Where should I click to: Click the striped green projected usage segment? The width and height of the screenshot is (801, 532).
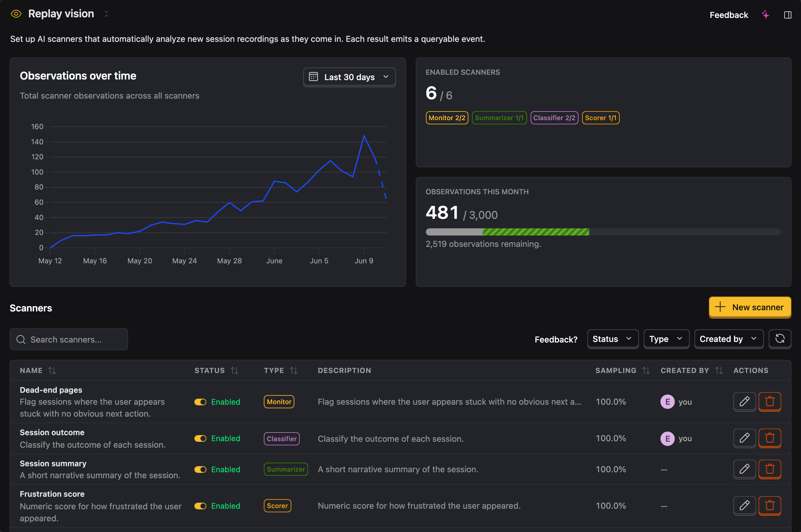coord(536,232)
